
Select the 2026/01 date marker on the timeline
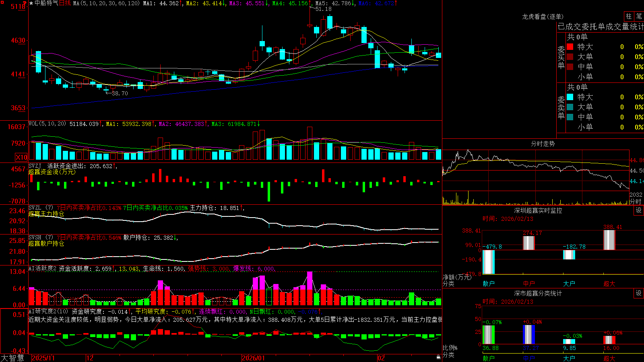[x=254, y=358]
